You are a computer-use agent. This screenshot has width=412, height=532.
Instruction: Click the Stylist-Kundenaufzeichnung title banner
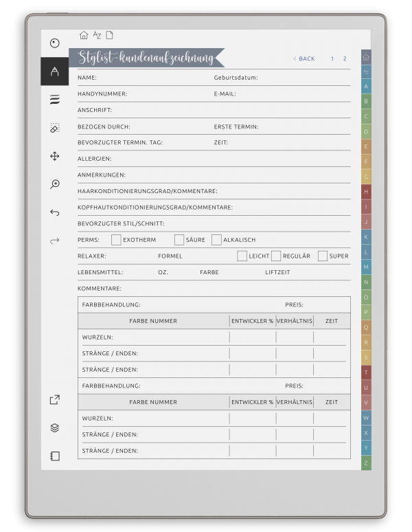[146, 58]
